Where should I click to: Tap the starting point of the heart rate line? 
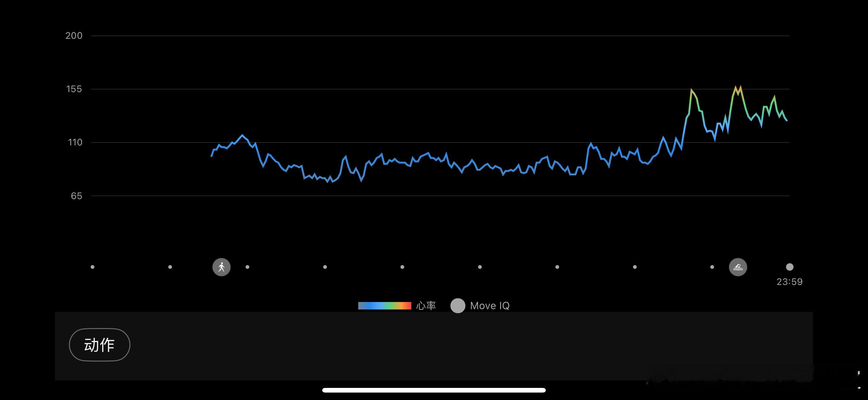[212, 156]
